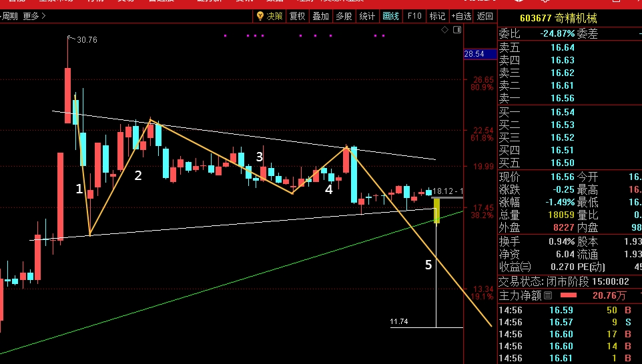Click the 收益(三) value 0.270
The image size is (642, 364).
click(562, 267)
